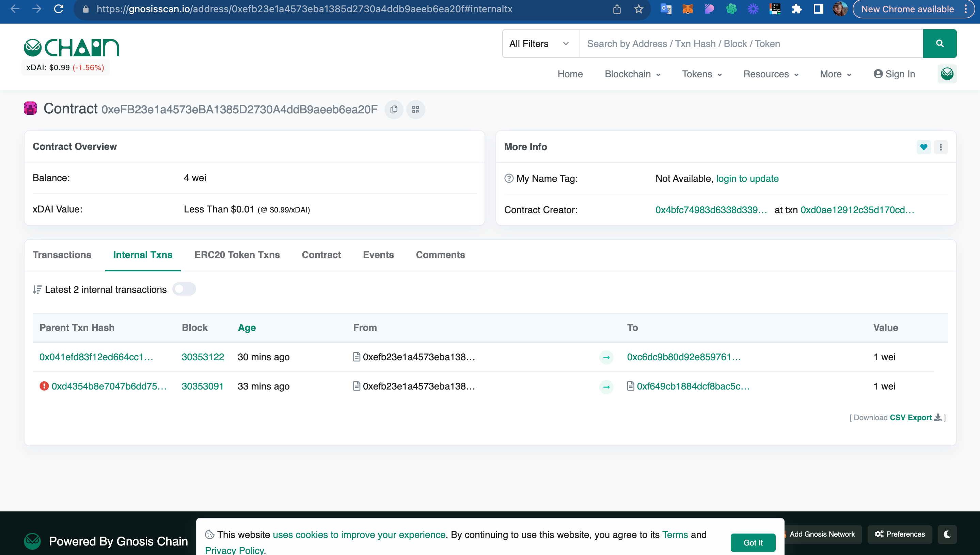Viewport: 980px width, 555px height.
Task: Switch to the Events tab
Action: [378, 255]
